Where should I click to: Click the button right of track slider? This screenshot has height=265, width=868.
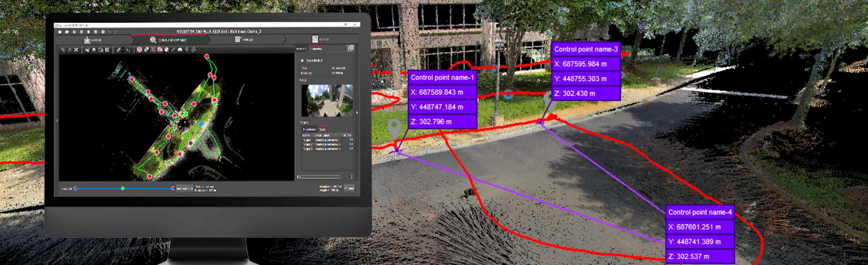coord(184,189)
